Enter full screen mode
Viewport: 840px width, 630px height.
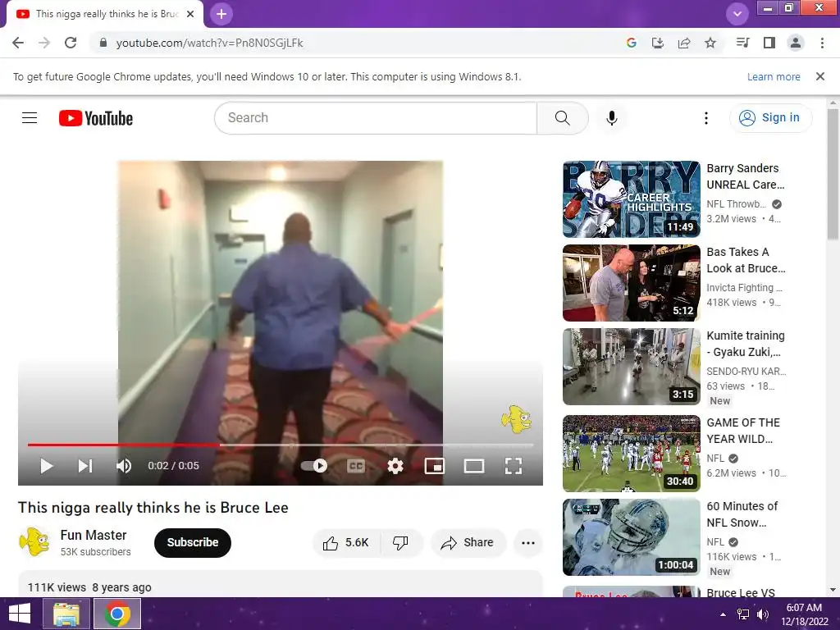[514, 466]
